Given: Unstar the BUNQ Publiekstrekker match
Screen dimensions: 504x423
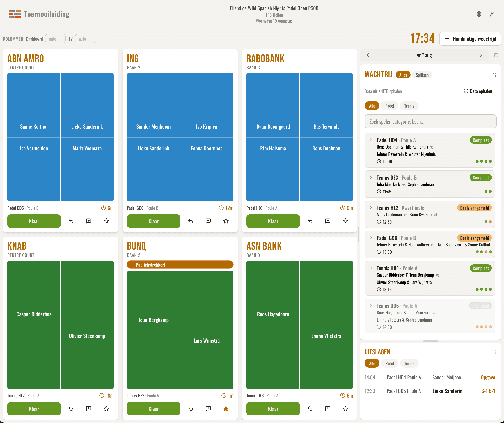Looking at the screenshot, I should 226,409.
